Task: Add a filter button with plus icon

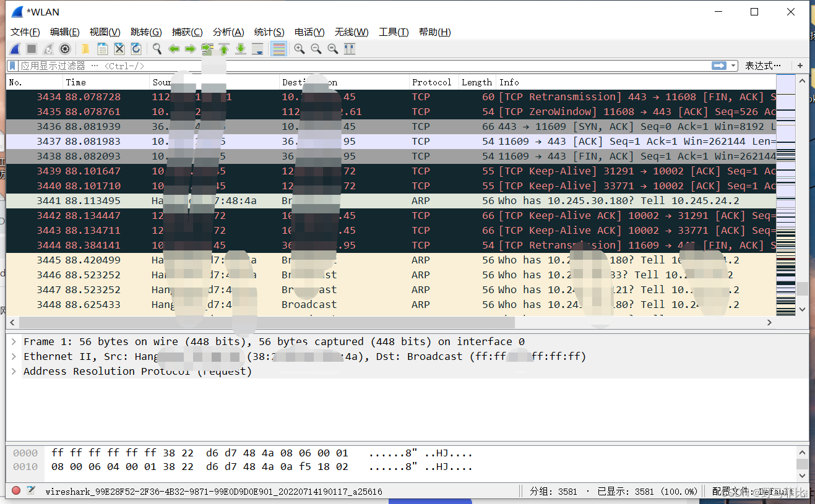Action: (800, 66)
